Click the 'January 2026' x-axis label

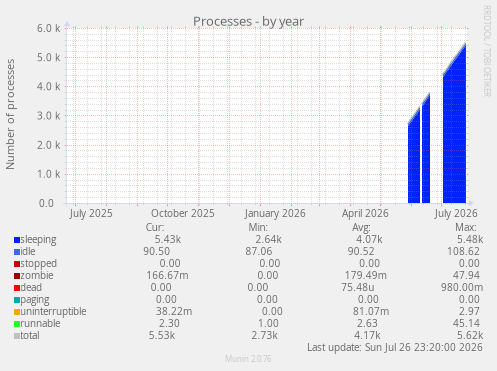pos(275,214)
